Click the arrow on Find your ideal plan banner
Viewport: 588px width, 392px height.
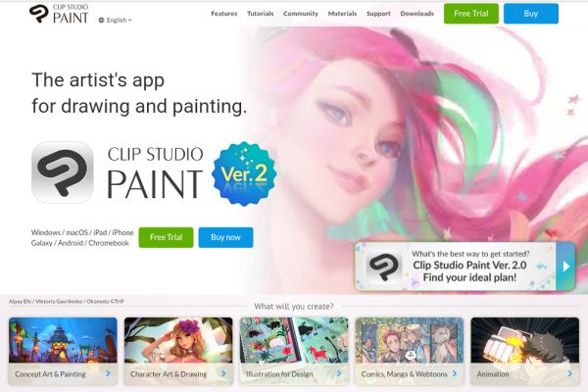565,267
